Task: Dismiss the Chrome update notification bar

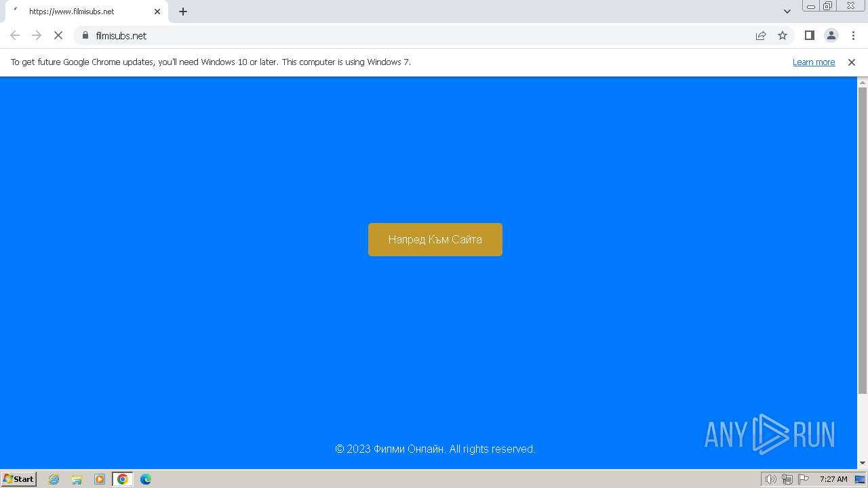Action: click(852, 62)
